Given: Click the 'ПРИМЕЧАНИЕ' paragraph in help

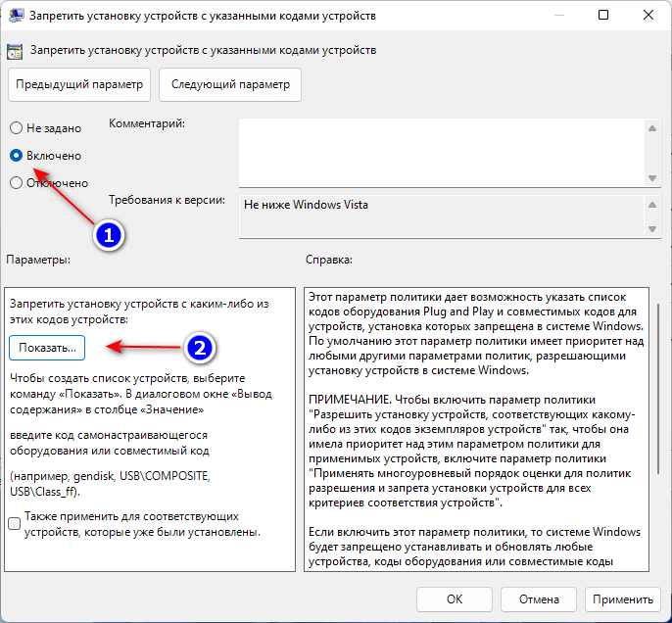Looking at the screenshot, I should (471, 451).
